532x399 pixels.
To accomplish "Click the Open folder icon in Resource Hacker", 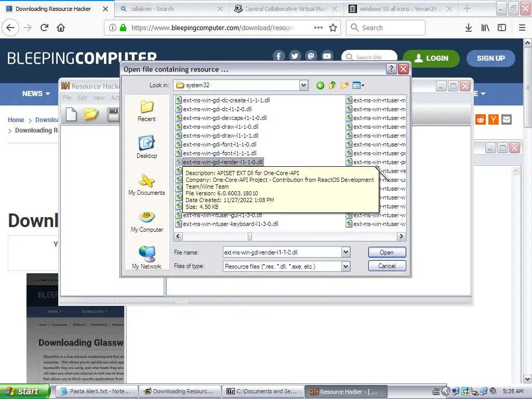I will tap(91, 114).
